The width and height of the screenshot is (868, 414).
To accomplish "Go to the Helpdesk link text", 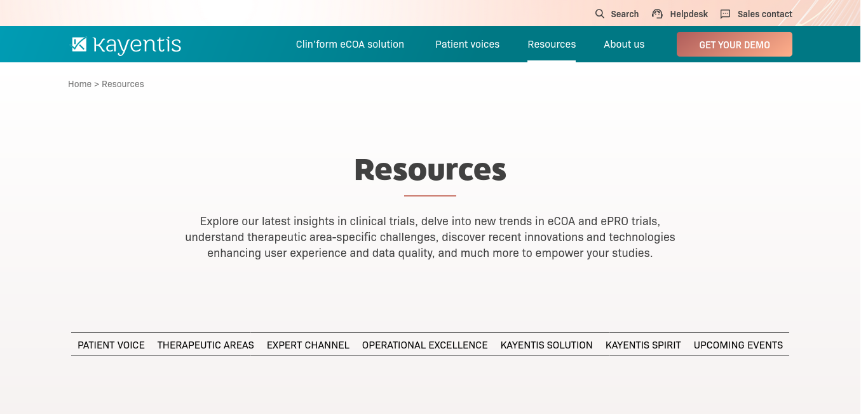I will pyautogui.click(x=689, y=14).
